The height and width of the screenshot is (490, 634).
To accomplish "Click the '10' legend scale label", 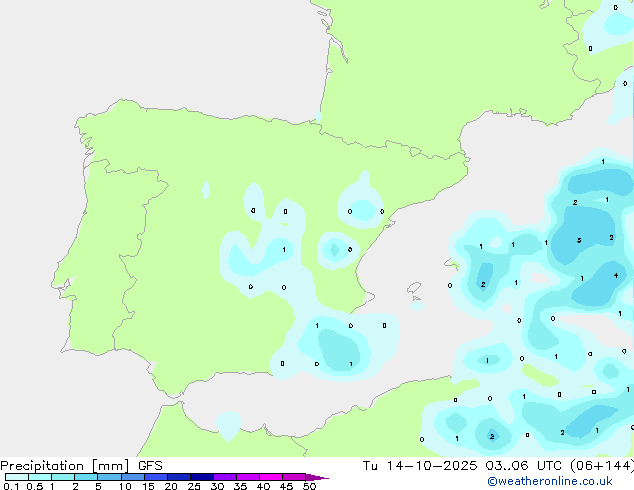I will pyautogui.click(x=125, y=486).
